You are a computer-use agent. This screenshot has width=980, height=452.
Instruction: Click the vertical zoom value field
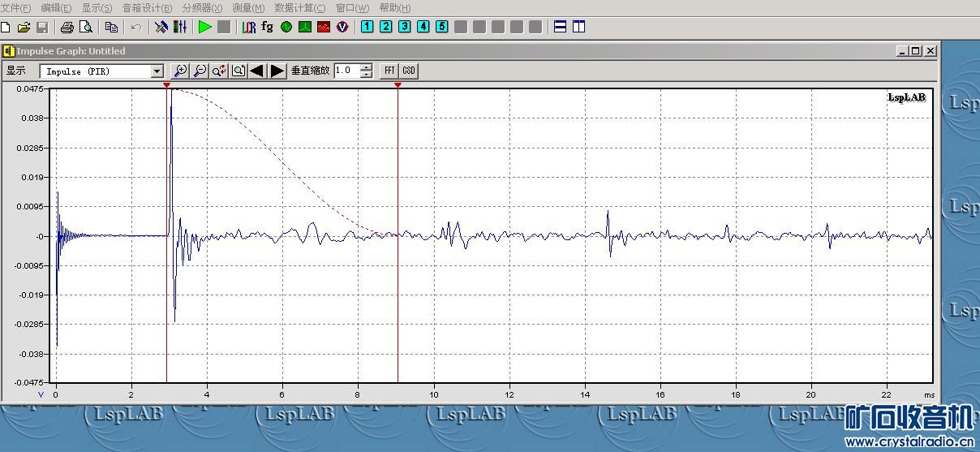click(x=346, y=71)
